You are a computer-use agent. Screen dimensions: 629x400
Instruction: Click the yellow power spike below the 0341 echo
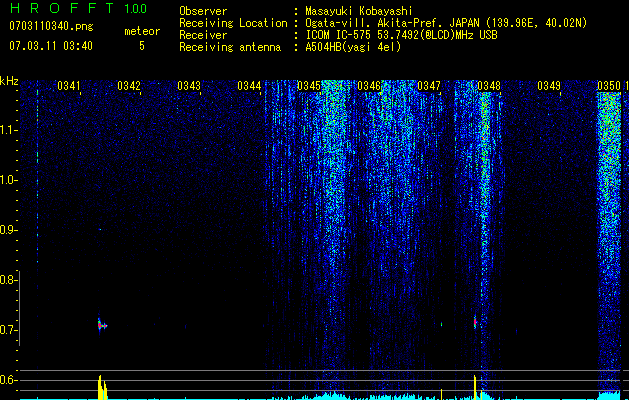[x=102, y=387]
